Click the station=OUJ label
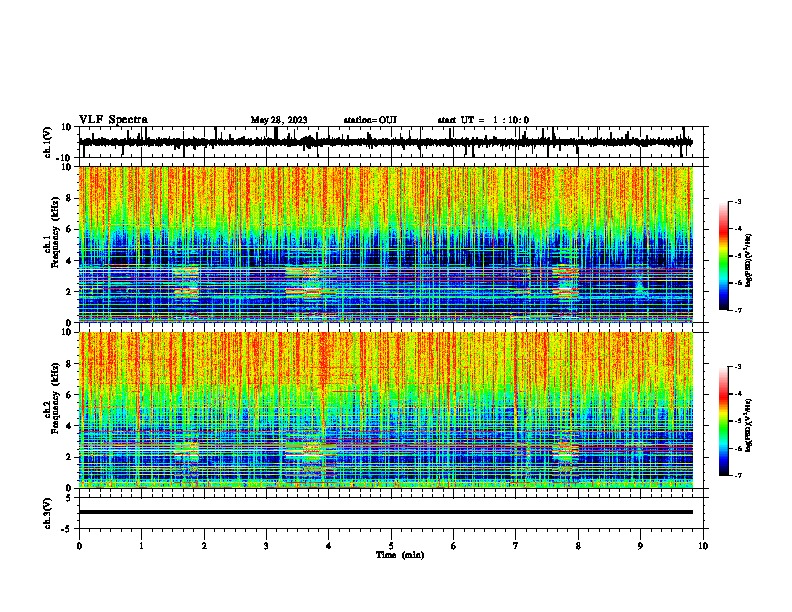The width and height of the screenshot is (792, 612). point(370,120)
